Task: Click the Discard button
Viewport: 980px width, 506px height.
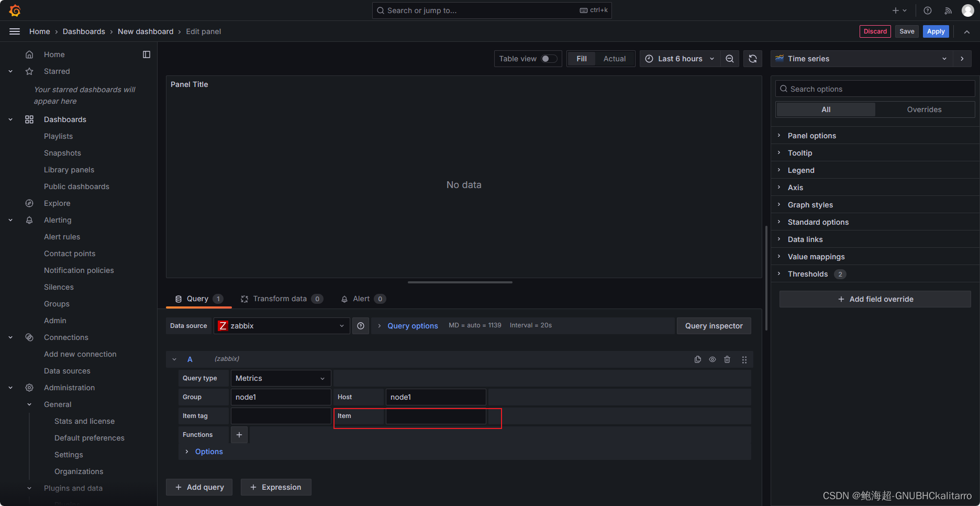Action: (875, 31)
